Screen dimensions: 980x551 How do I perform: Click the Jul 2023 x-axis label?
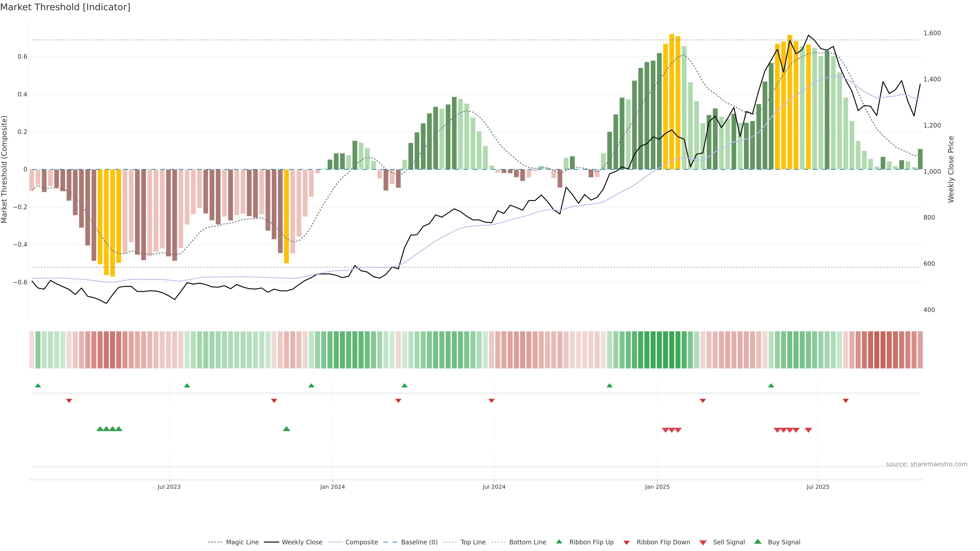pos(169,487)
